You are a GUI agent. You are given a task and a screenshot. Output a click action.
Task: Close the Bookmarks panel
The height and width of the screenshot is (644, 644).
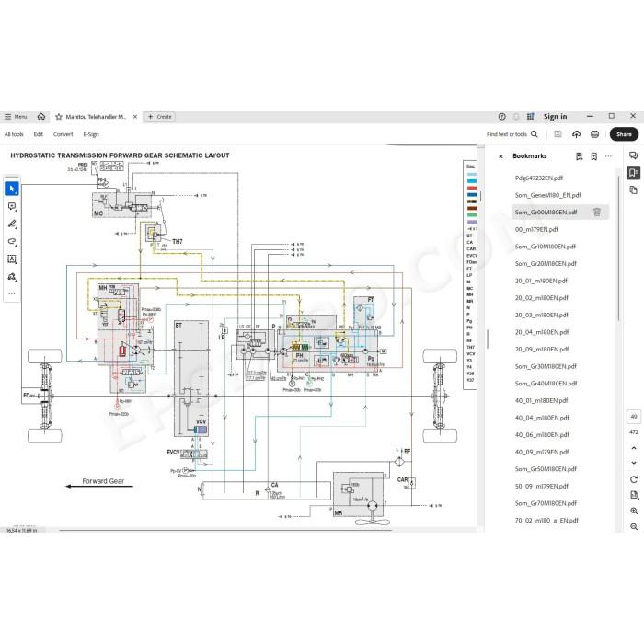tap(500, 156)
